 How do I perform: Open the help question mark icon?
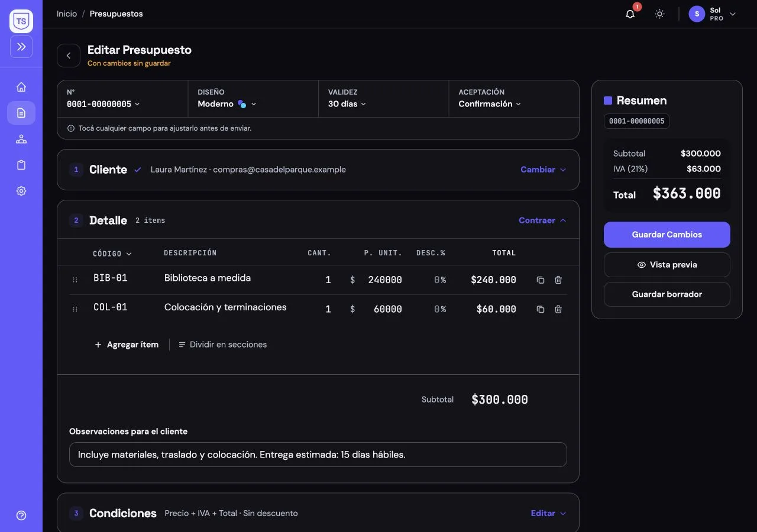point(21,515)
